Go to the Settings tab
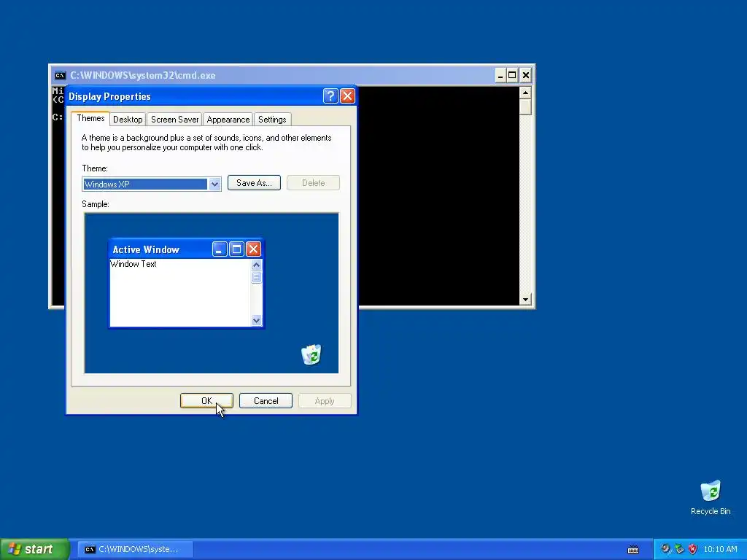 (x=272, y=120)
